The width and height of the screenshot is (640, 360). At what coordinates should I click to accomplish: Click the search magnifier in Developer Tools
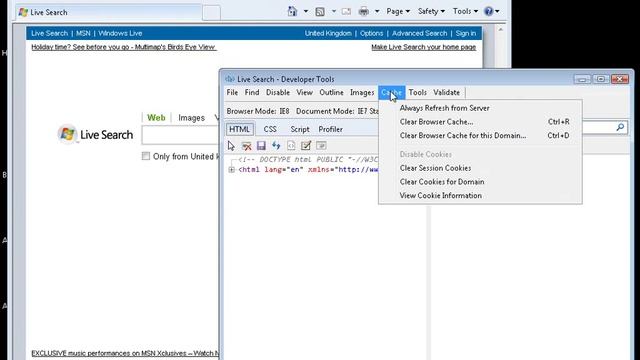coord(620,128)
